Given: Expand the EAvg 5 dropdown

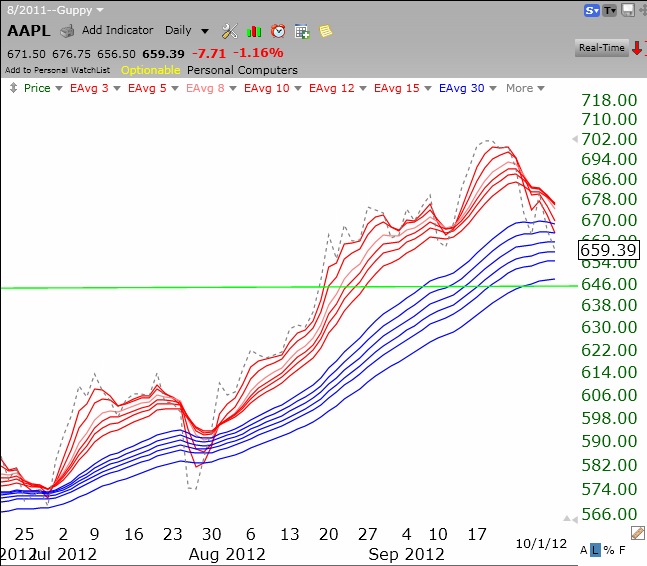Looking at the screenshot, I should (x=175, y=88).
